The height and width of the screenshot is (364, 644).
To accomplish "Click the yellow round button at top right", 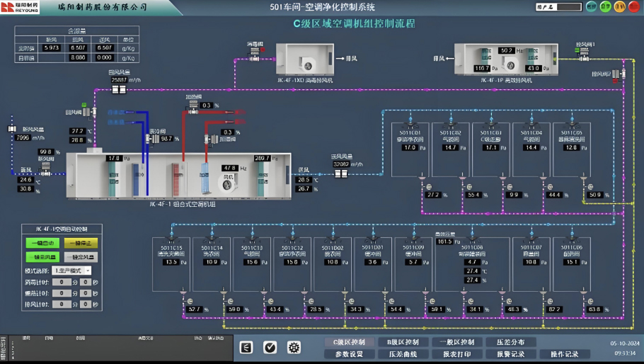I will tap(620, 6).
